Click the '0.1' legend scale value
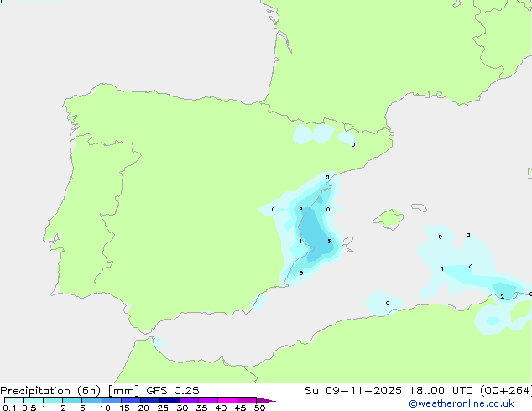 pyautogui.click(x=9, y=408)
